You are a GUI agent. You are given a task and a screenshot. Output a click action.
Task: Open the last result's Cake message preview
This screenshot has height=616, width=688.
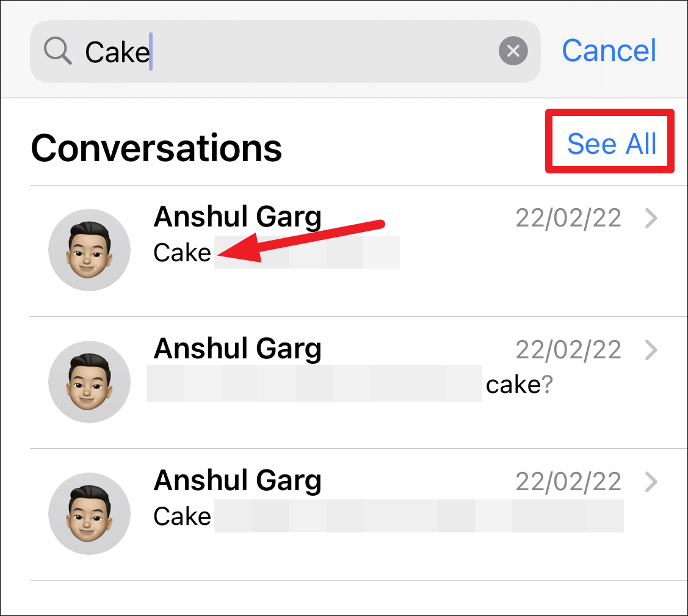tap(388, 516)
